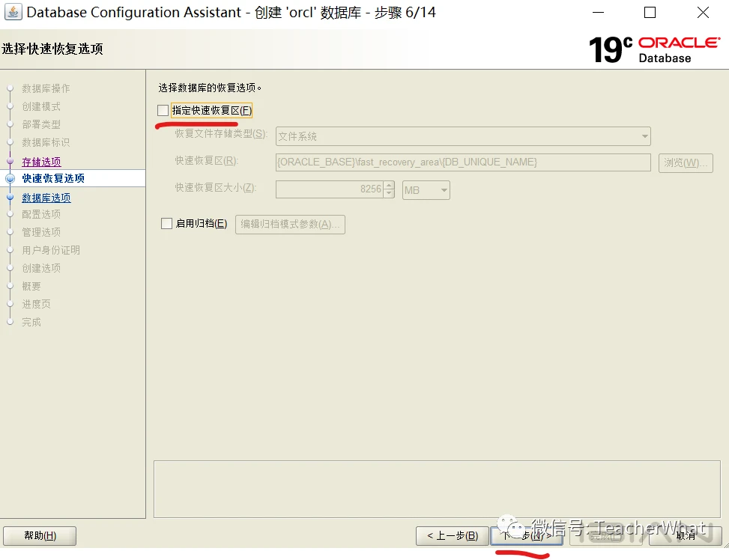Viewport: 729px width, 560px height.
Task: Click the 取消 button
Action: 686,536
